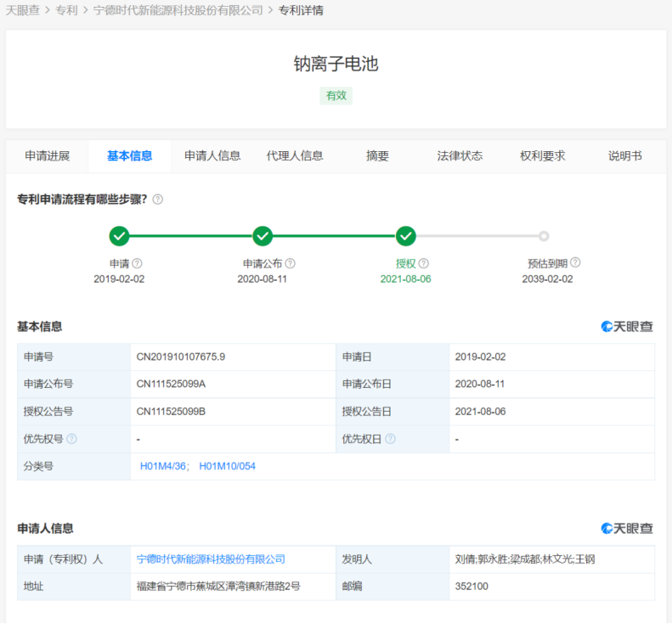This screenshot has height=624, width=672.
Task: Switch to the 申请进展 tab
Action: (x=47, y=156)
